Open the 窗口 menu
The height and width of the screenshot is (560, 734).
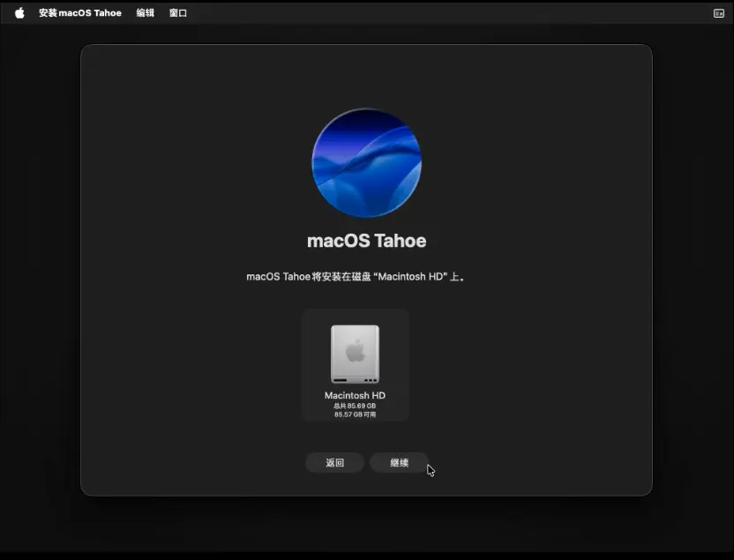click(178, 13)
